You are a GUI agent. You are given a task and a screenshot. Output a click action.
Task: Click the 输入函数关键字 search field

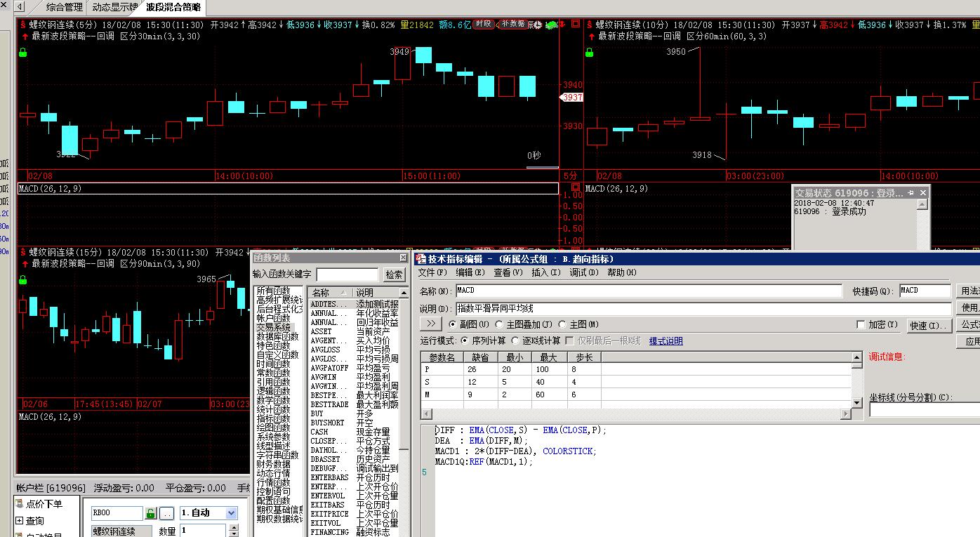point(347,274)
